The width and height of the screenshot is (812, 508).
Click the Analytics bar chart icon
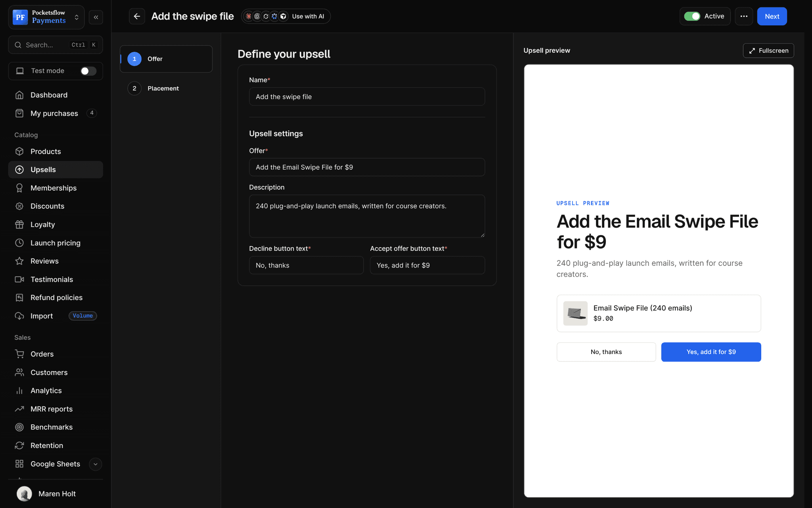point(19,391)
